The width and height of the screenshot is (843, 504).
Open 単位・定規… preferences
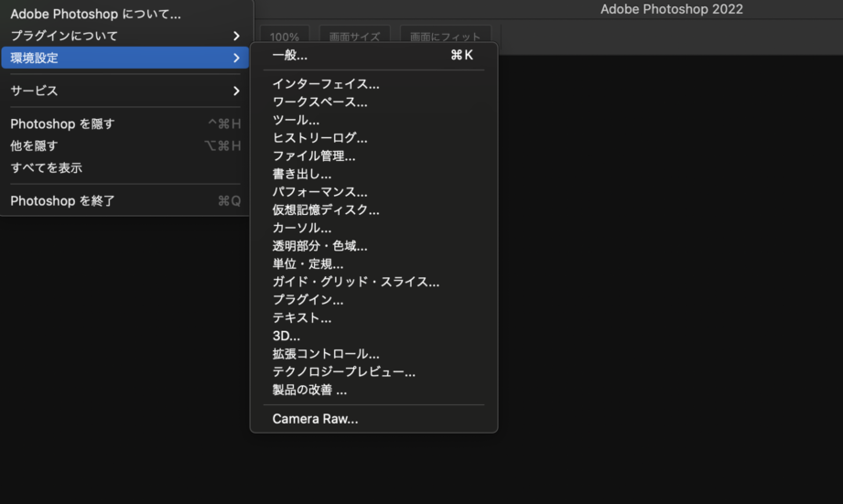(373, 263)
